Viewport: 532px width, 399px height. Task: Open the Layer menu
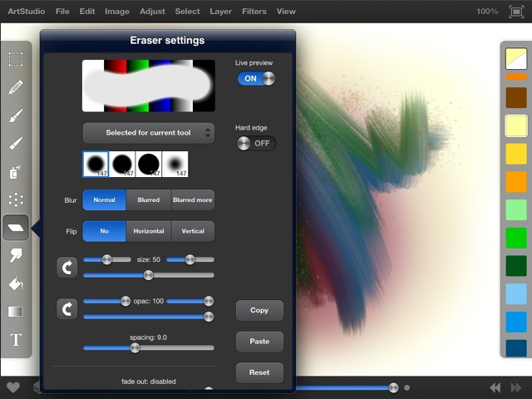pyautogui.click(x=220, y=12)
